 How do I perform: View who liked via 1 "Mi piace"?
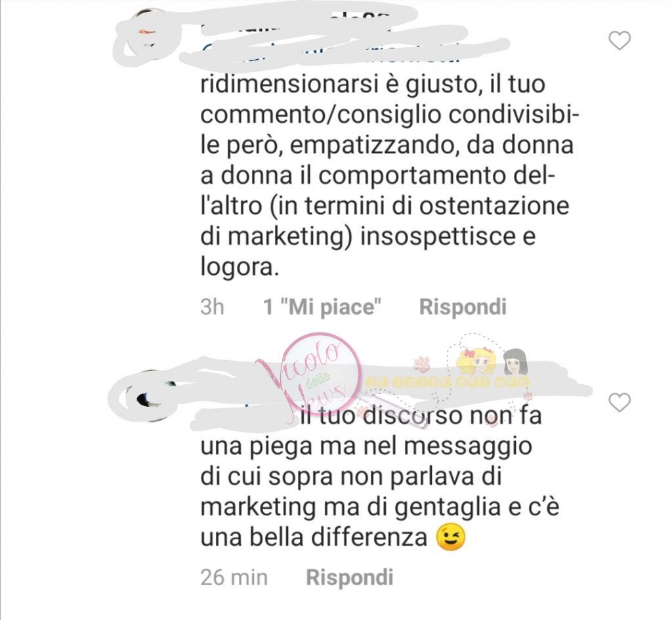coord(322,307)
